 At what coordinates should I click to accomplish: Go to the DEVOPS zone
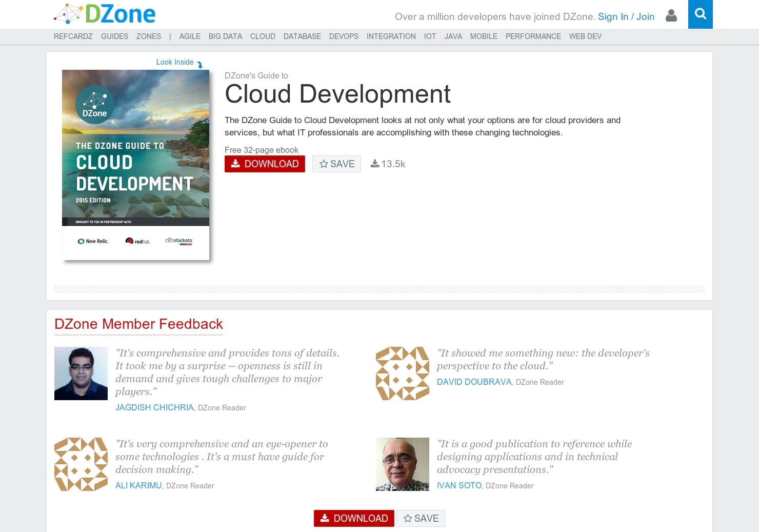(344, 36)
